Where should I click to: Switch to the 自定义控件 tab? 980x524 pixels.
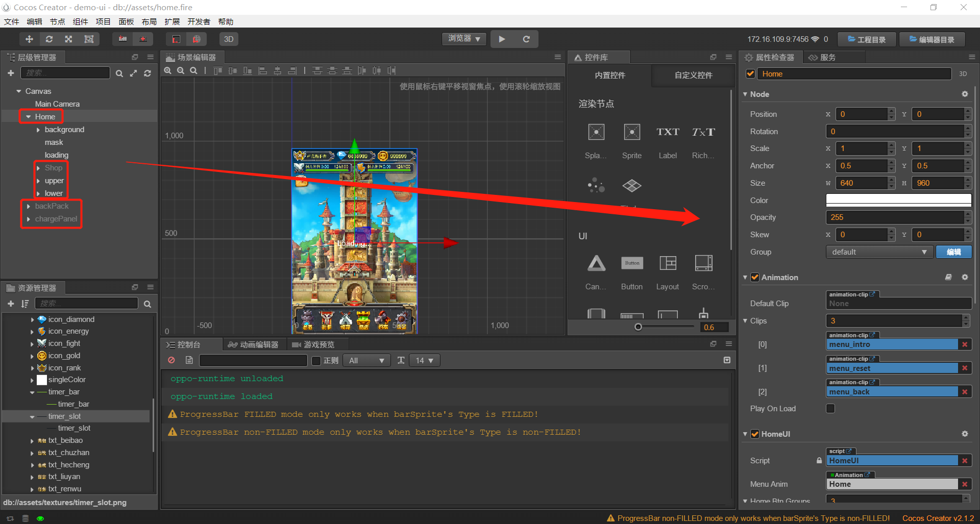pos(693,75)
